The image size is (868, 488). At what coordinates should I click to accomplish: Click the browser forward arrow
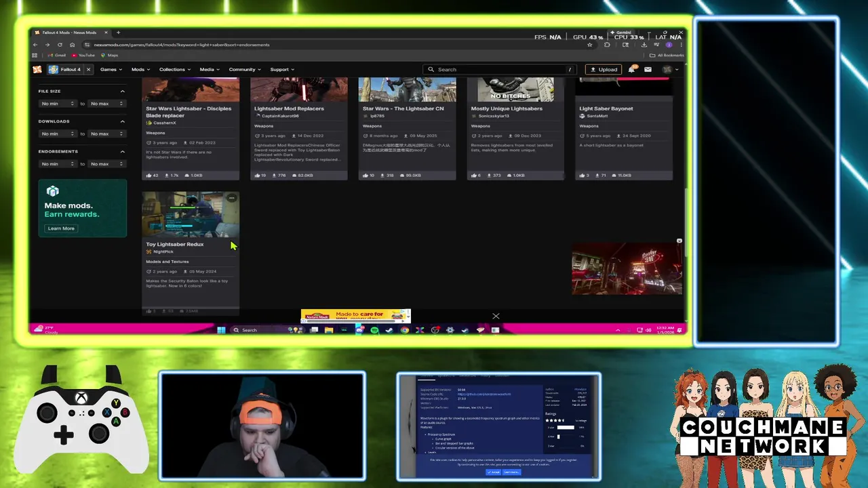[x=47, y=45]
